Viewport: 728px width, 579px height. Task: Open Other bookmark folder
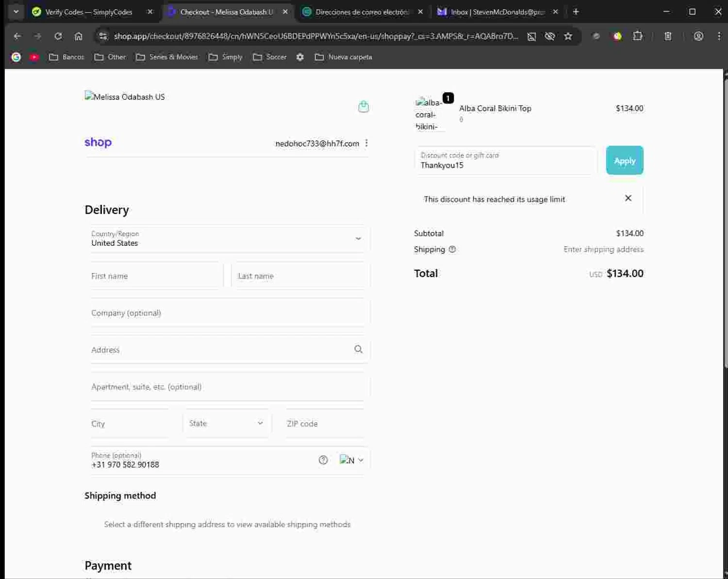110,57
